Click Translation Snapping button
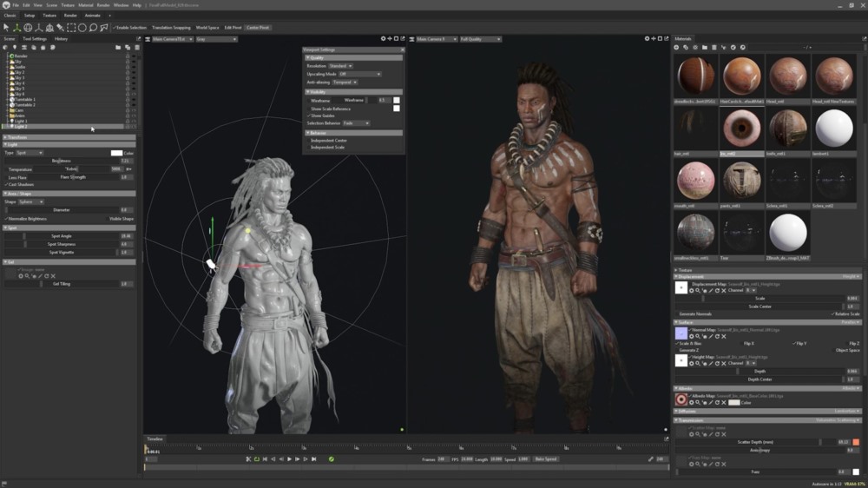Viewport: 868px width, 488px height. (171, 28)
